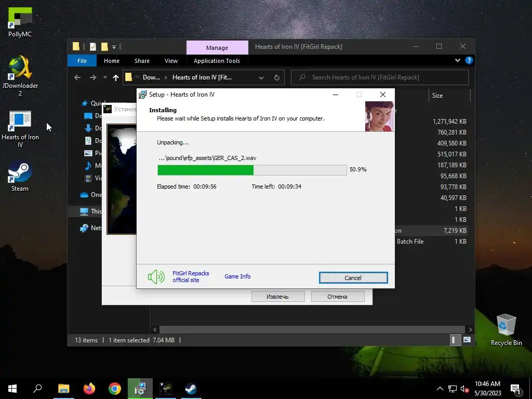Click the muted volume tray icon
532x399 pixels.
coord(464,389)
